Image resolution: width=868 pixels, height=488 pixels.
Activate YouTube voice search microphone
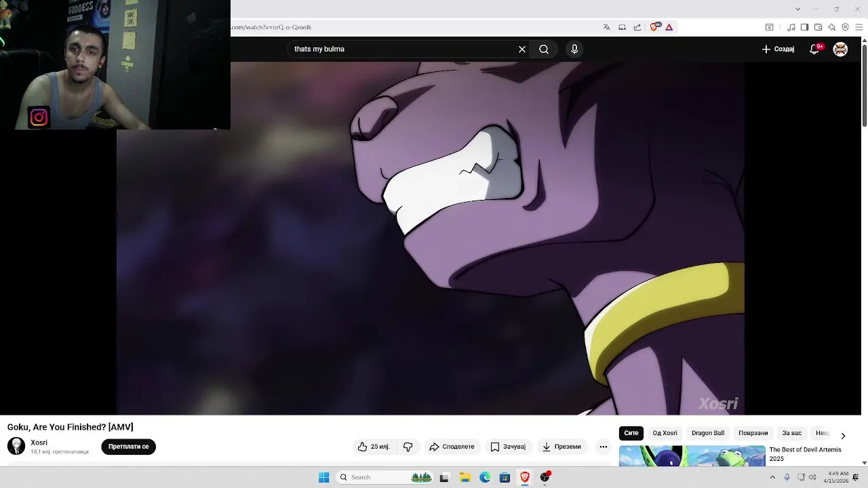574,49
